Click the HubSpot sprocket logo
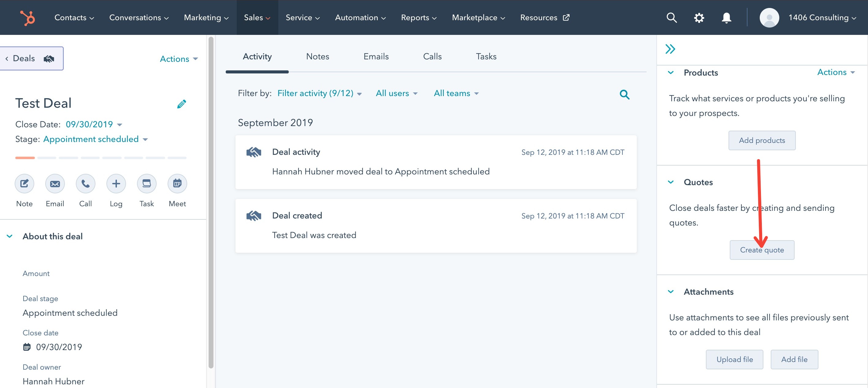The image size is (868, 388). point(27,17)
